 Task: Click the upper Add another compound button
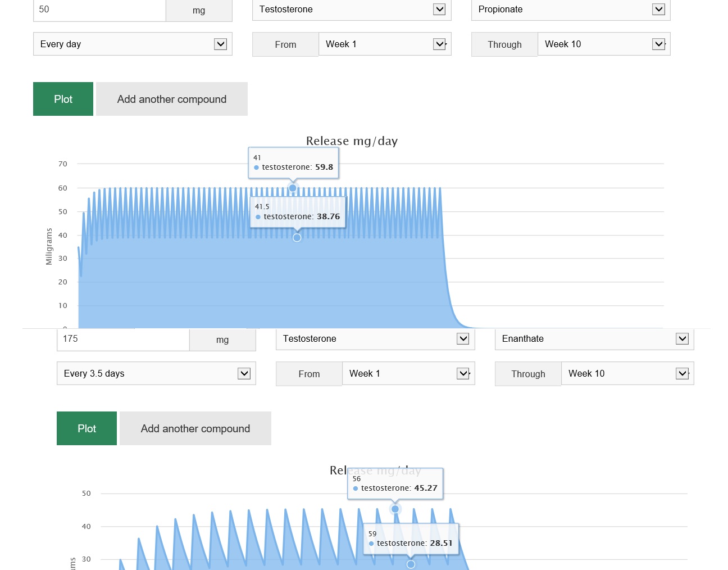click(x=171, y=99)
